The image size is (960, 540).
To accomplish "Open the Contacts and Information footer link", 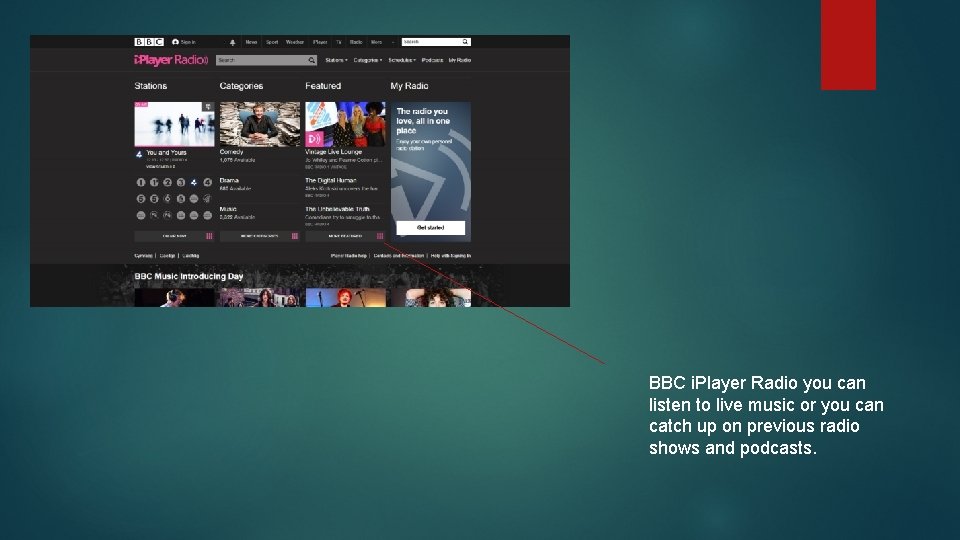I will (399, 256).
